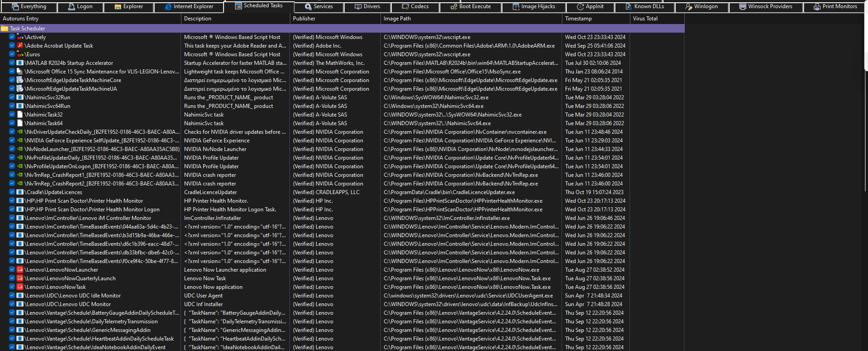Toggle Lenovo\LenovoNowLauncher checkbox
The height and width of the screenshot is (351, 868).
click(12, 270)
